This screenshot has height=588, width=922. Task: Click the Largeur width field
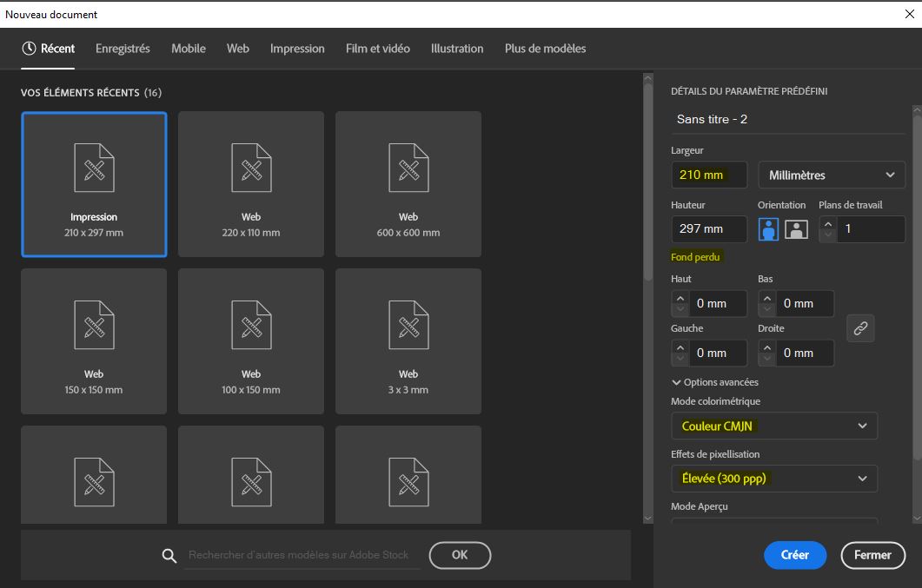click(x=709, y=175)
